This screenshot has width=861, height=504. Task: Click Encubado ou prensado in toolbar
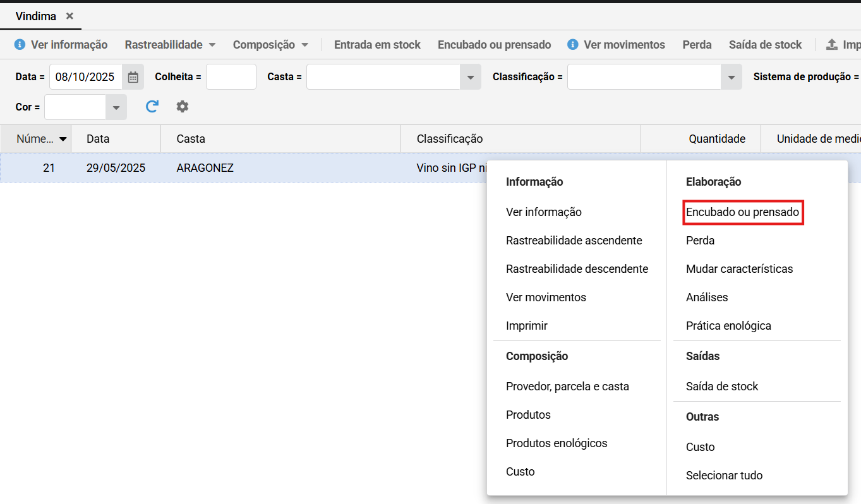494,45
